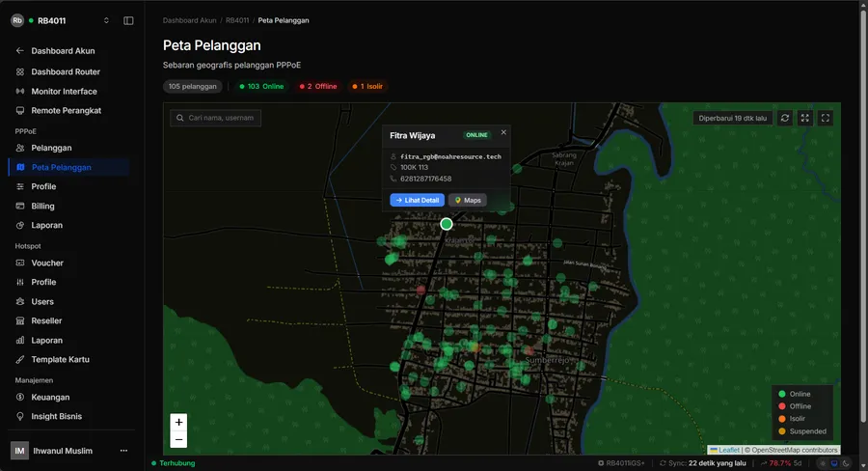This screenshot has height=471, width=868.
Task: Open the Ihwanul Muslim user options menu
Action: click(x=123, y=451)
